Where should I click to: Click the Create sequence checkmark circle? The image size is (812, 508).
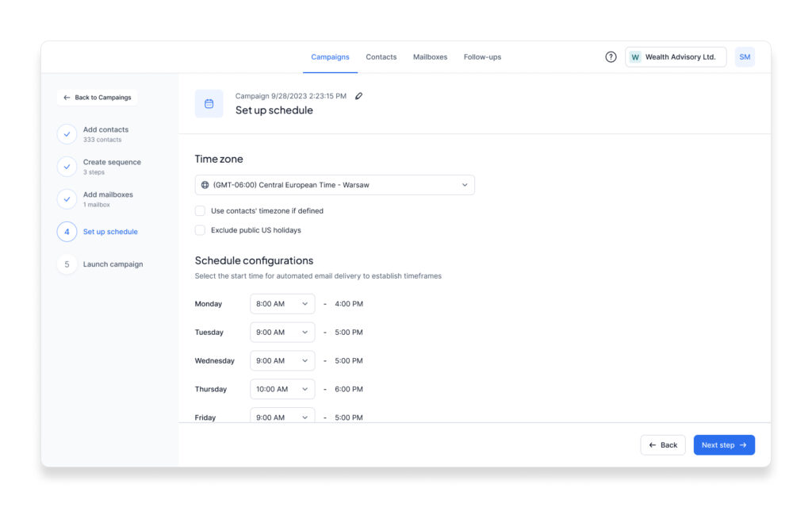pyautogui.click(x=67, y=167)
